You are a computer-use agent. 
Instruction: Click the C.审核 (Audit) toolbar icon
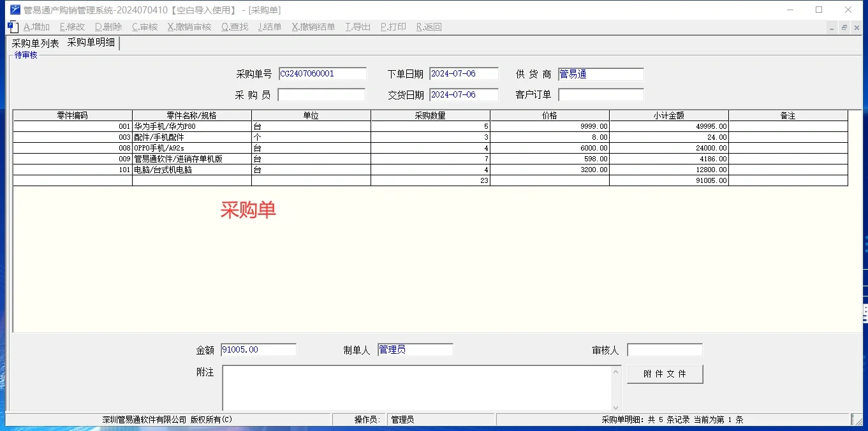[144, 27]
